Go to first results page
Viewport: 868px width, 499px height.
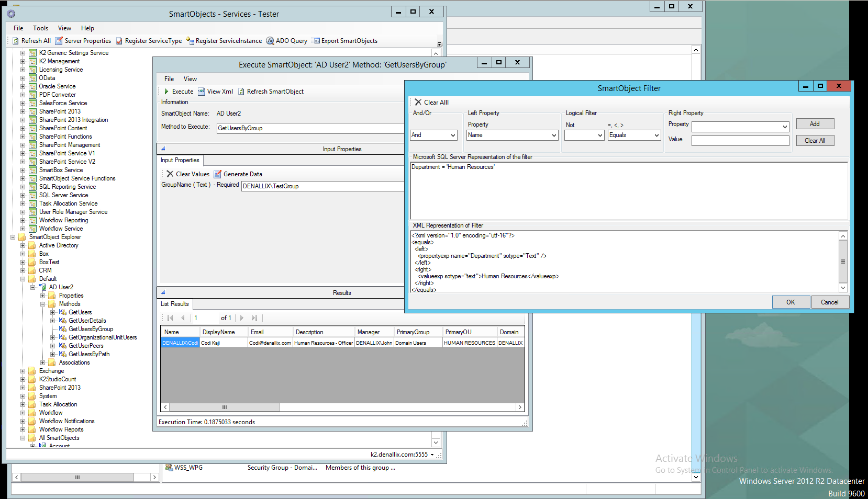(x=170, y=318)
